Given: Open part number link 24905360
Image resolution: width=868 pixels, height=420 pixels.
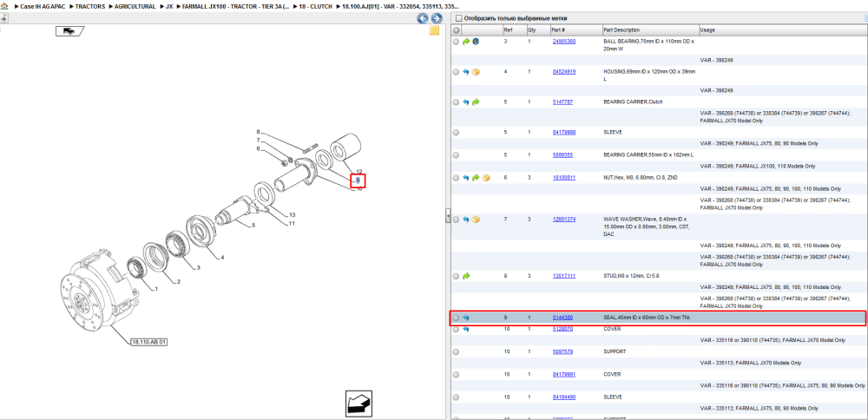Looking at the screenshot, I should (564, 42).
